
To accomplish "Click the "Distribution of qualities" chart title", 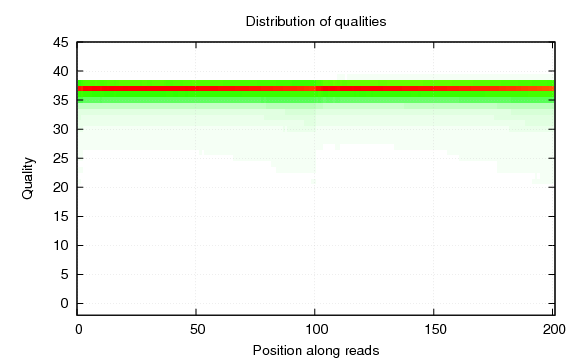I will pyautogui.click(x=316, y=22).
